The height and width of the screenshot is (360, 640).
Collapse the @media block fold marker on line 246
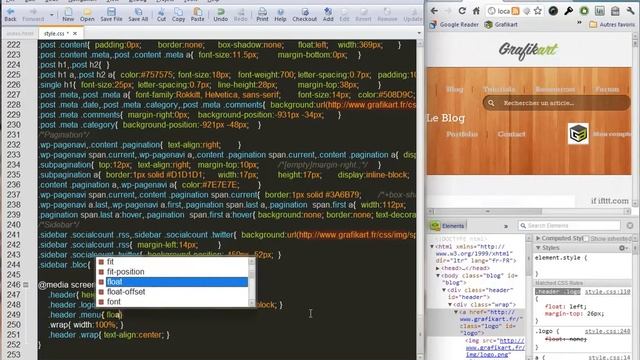click(x=26, y=285)
